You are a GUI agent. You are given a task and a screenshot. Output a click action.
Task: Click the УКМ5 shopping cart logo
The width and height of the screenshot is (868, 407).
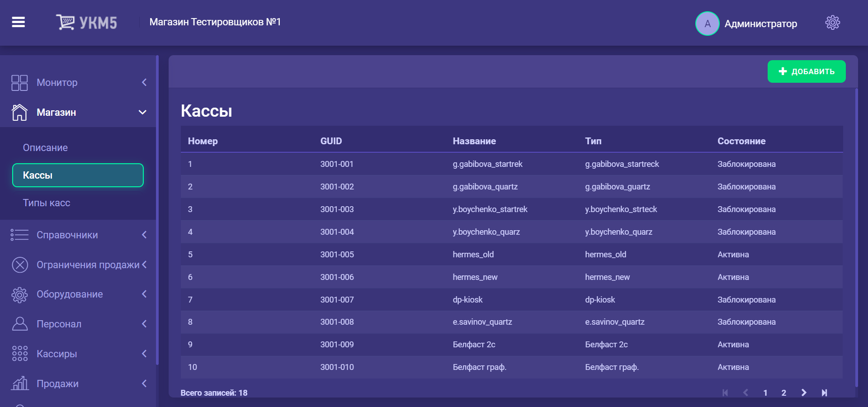(86, 22)
